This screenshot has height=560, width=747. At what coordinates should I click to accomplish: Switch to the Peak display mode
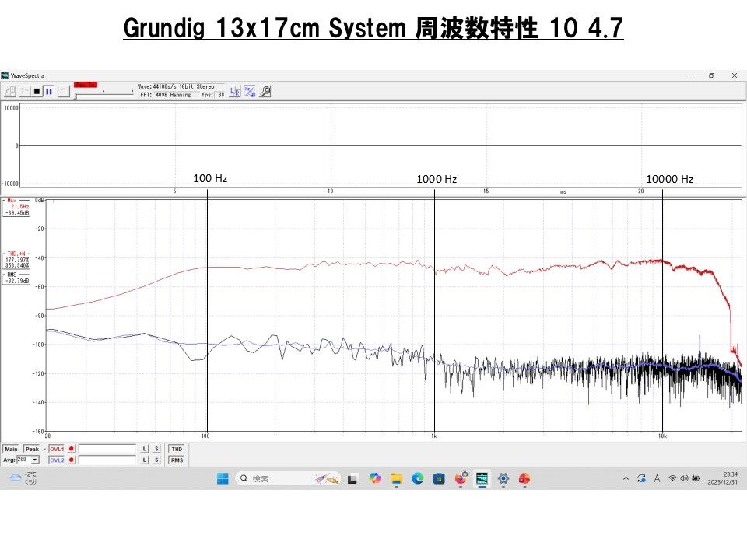click(x=32, y=449)
